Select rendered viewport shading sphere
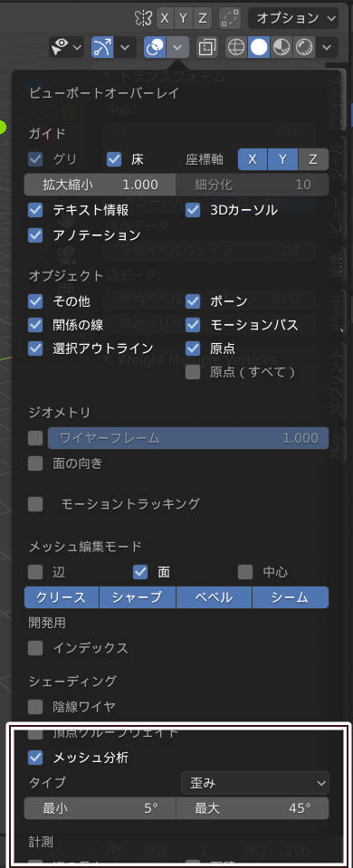This screenshot has width=353, height=868. (304, 48)
